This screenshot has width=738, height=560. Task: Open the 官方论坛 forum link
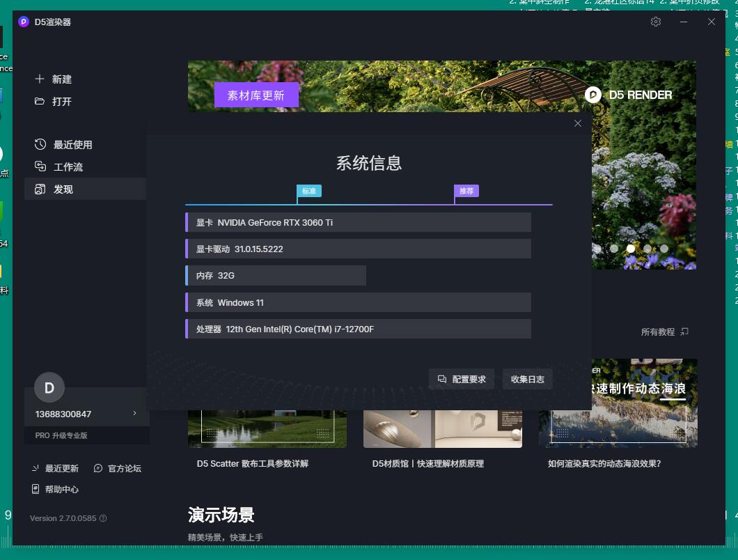pos(118,468)
